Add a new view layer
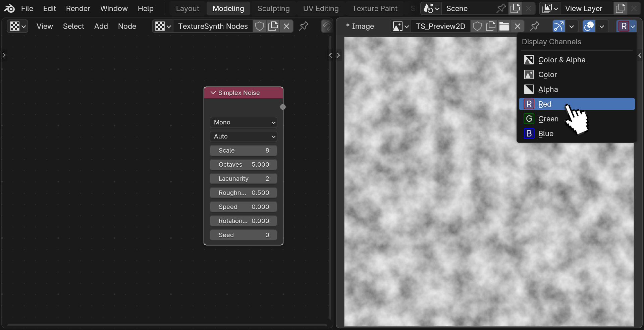The image size is (644, 330). 621,8
